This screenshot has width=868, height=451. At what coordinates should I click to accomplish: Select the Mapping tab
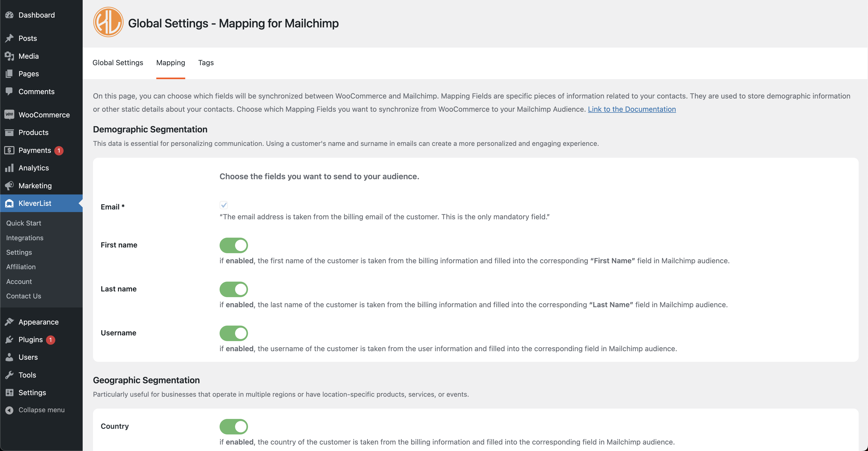[x=171, y=63]
